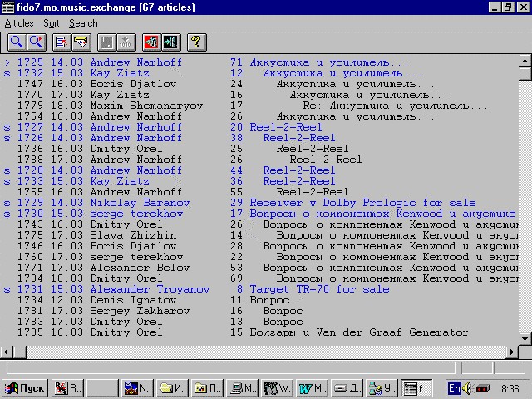532x399 pixels.
Task: Click the Find Next magnifier icon
Action: click(x=36, y=42)
